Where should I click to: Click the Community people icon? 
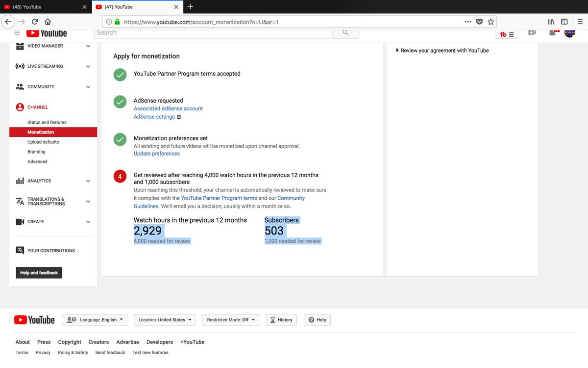20,86
